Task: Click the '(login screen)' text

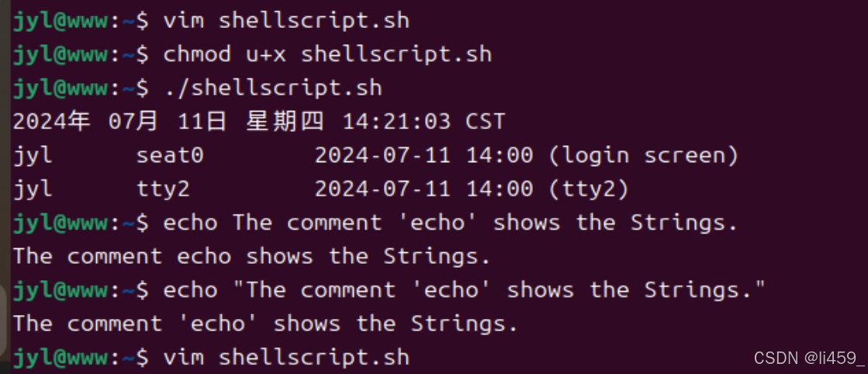Action: coord(644,156)
